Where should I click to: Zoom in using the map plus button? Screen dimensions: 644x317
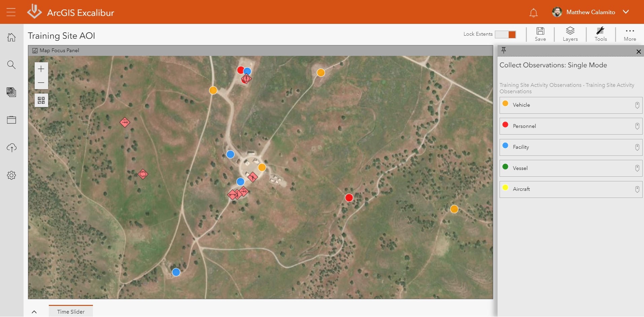[41, 69]
